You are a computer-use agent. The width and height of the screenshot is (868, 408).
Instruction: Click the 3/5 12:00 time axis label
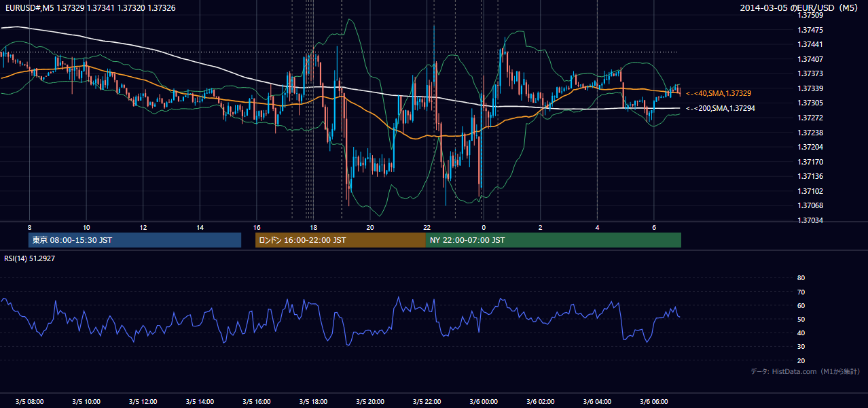tap(143, 401)
